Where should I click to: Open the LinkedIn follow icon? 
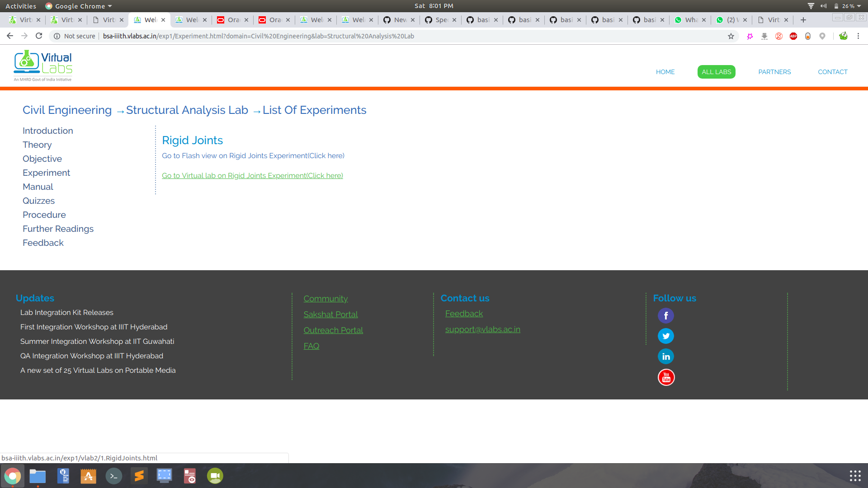[665, 357]
